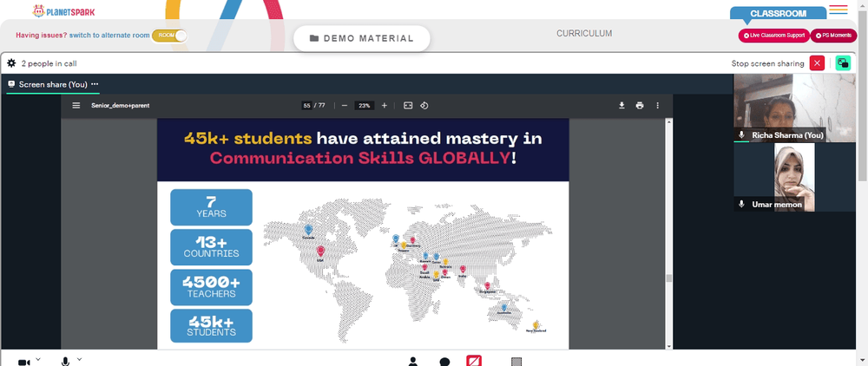Click the New Zealand map pin
Image resolution: width=868 pixels, height=366 pixels.
(536, 324)
